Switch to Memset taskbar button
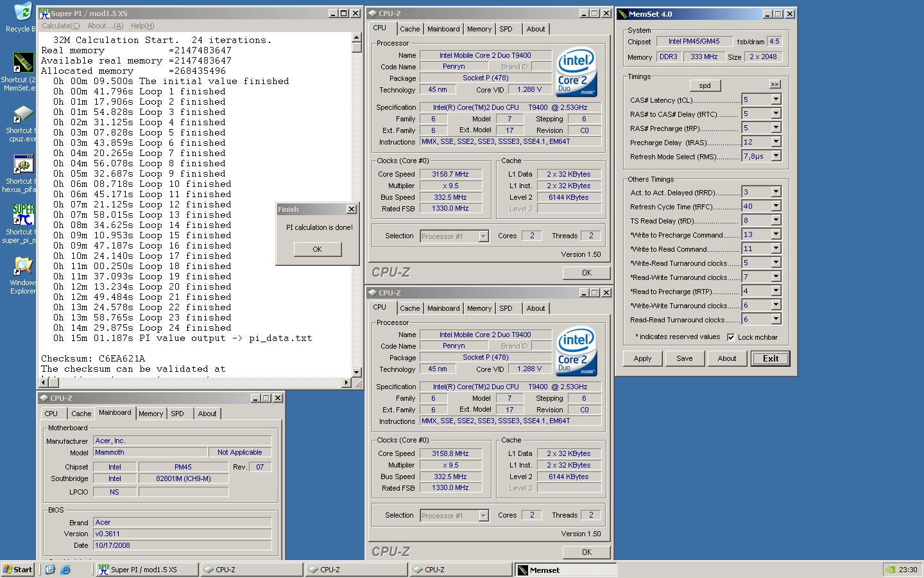Viewport: 924px width, 578px height. click(x=565, y=570)
